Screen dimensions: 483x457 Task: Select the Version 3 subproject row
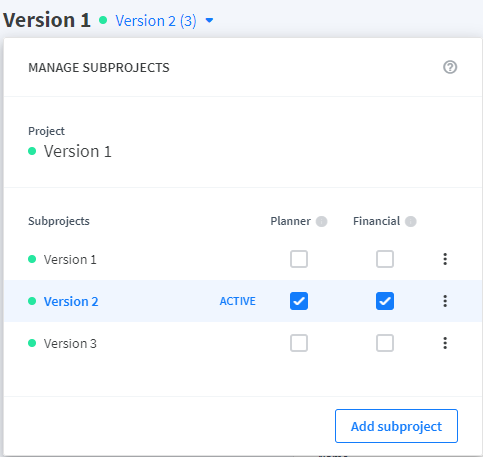pos(243,343)
